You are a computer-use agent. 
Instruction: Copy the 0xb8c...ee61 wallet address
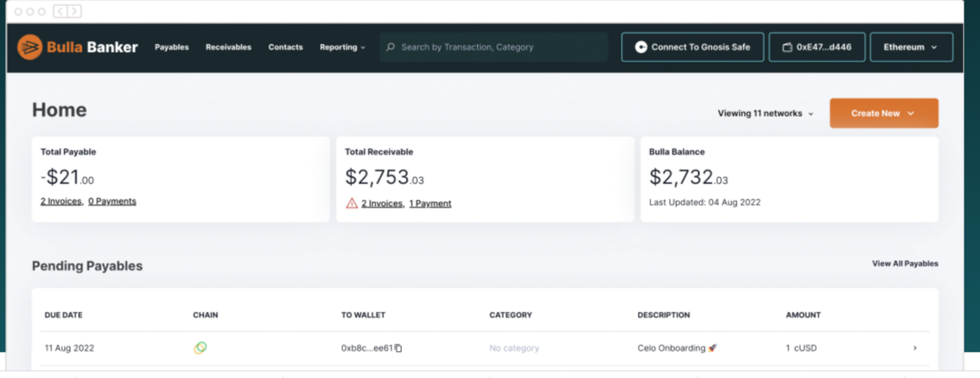pyautogui.click(x=398, y=348)
